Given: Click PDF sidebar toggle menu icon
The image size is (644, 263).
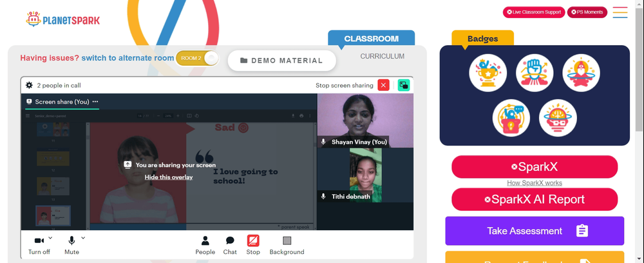Looking at the screenshot, I should [x=28, y=116].
